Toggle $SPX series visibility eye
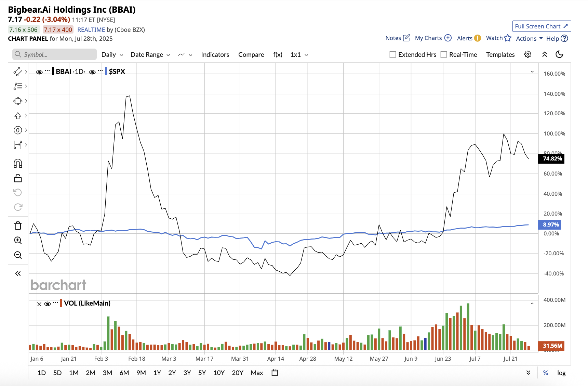The height and width of the screenshot is (386, 588). (92, 72)
